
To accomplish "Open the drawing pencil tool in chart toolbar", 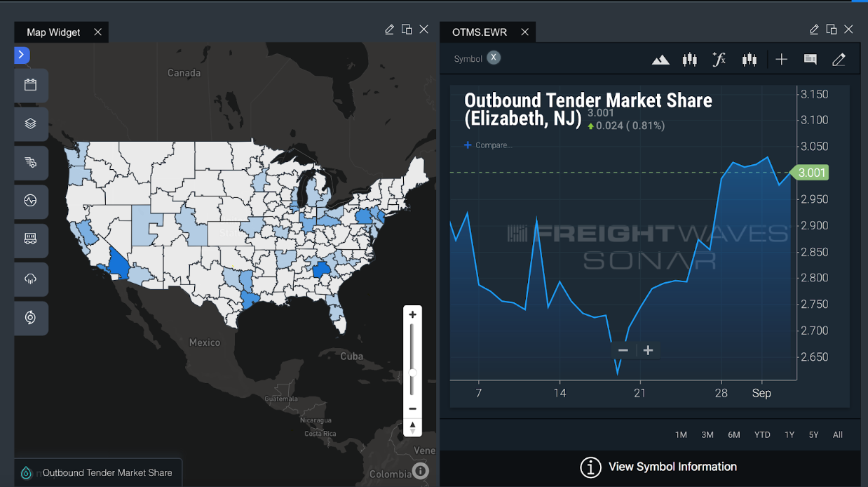I will 839,60.
